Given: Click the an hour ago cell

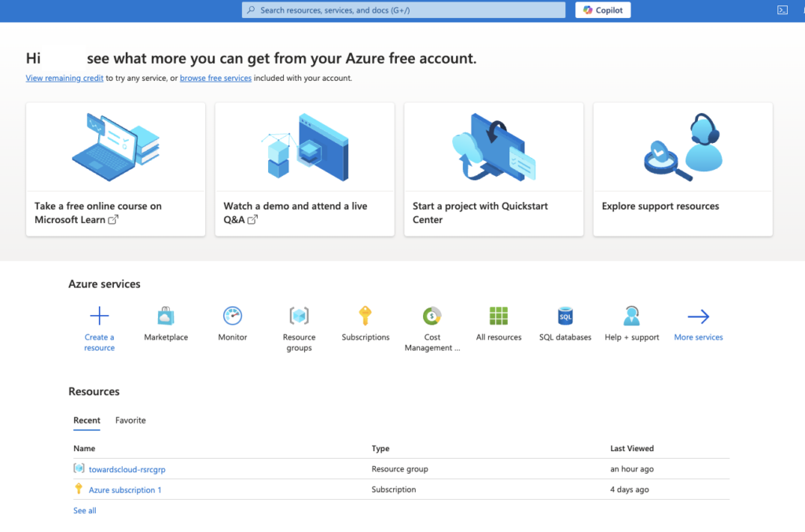Looking at the screenshot, I should click(x=632, y=469).
